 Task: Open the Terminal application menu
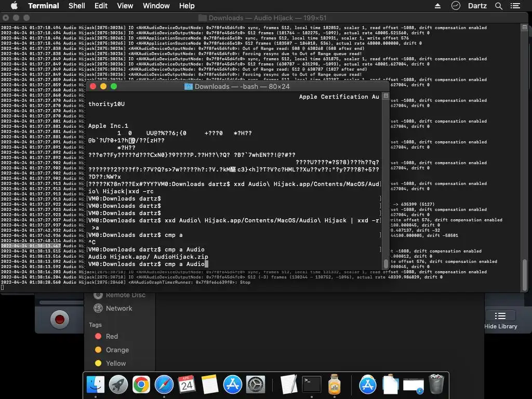(44, 6)
